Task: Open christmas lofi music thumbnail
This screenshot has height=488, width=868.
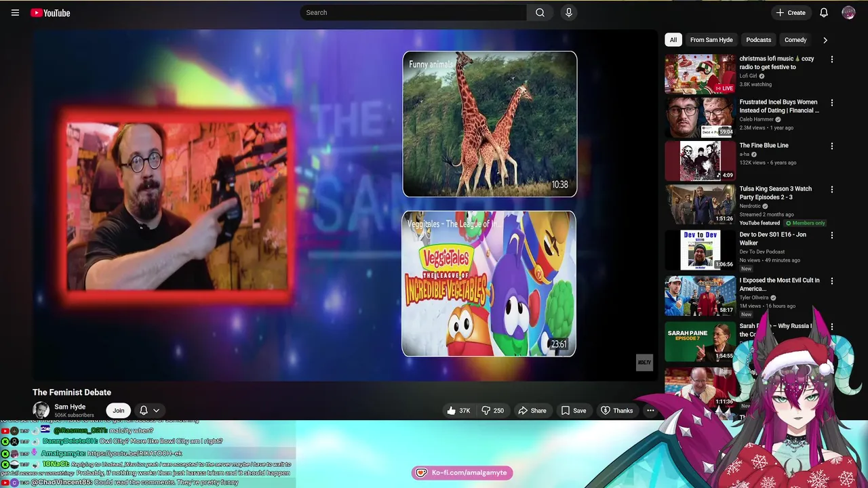Action: click(700, 74)
